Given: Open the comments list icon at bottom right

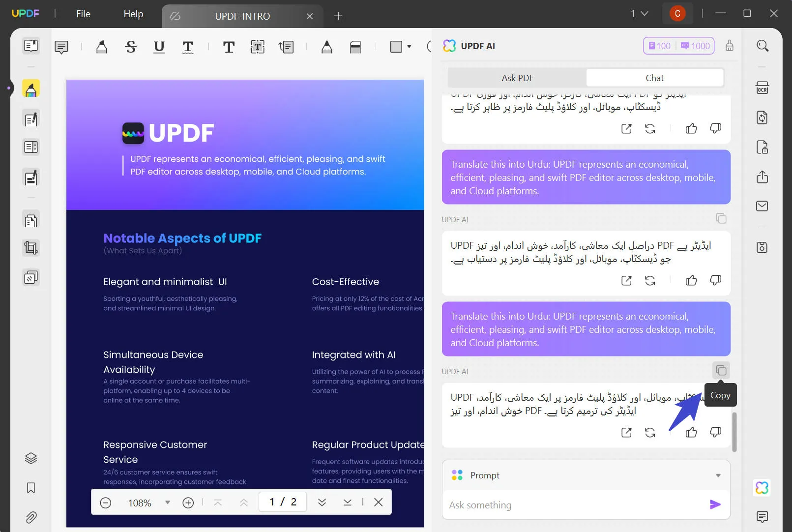Looking at the screenshot, I should 763,517.
